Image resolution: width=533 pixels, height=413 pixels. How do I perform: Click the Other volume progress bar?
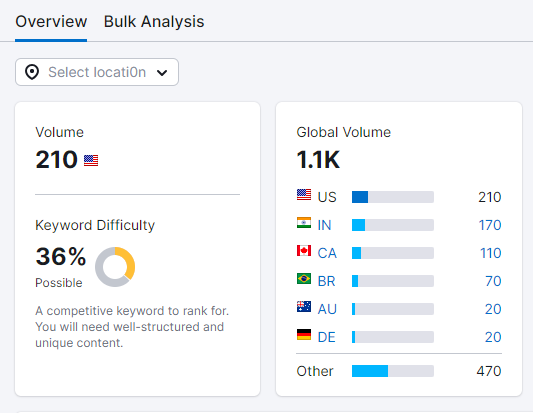pyautogui.click(x=393, y=371)
